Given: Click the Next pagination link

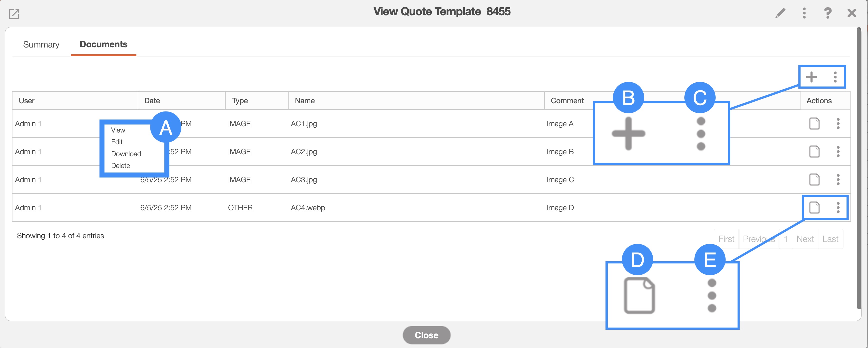Looking at the screenshot, I should 805,239.
